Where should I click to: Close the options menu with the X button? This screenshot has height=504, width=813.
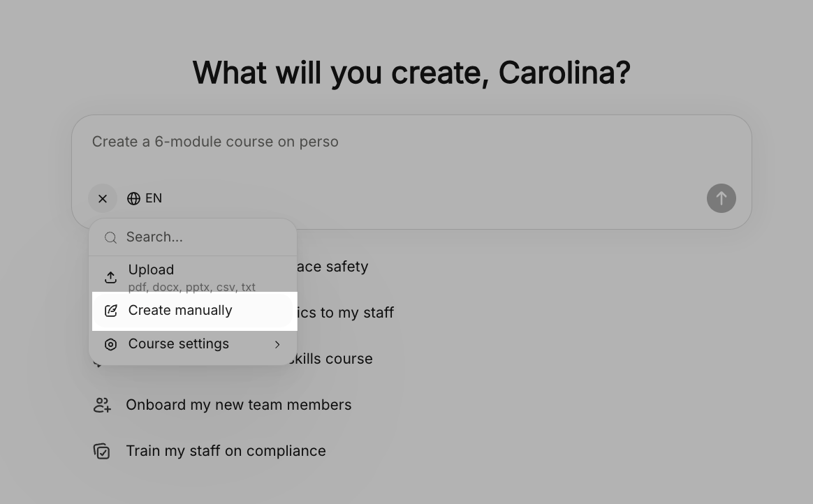103,198
